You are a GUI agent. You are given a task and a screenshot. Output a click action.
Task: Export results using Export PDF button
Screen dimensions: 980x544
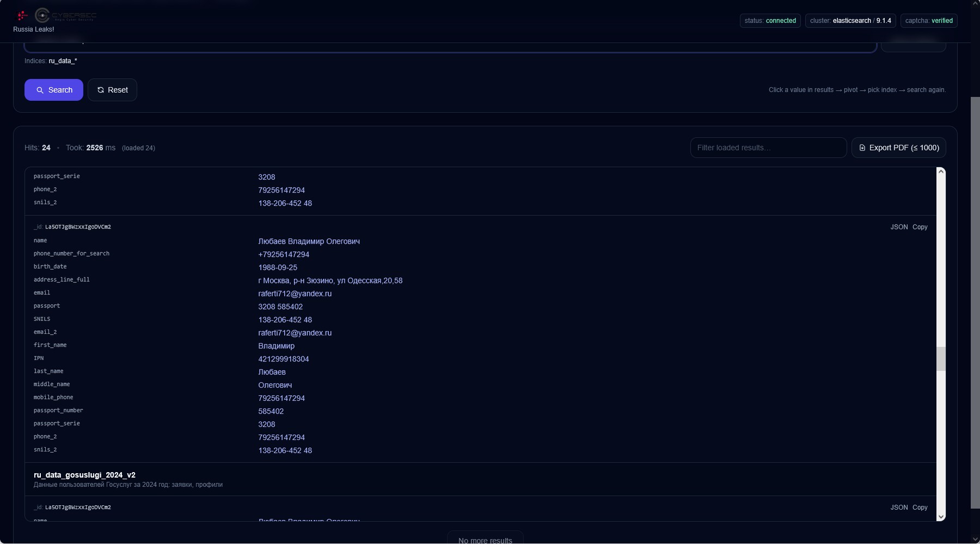898,148
